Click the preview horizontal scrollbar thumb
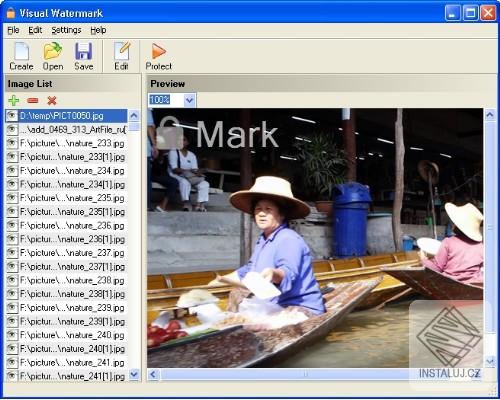Image resolution: width=500 pixels, height=400 pixels. pyautogui.click(x=305, y=374)
